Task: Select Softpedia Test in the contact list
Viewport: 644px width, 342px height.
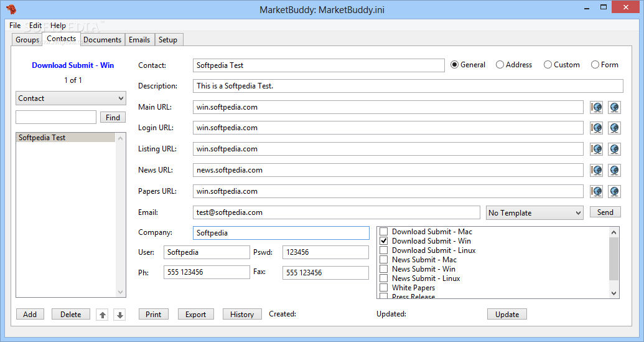Action: tap(66, 138)
